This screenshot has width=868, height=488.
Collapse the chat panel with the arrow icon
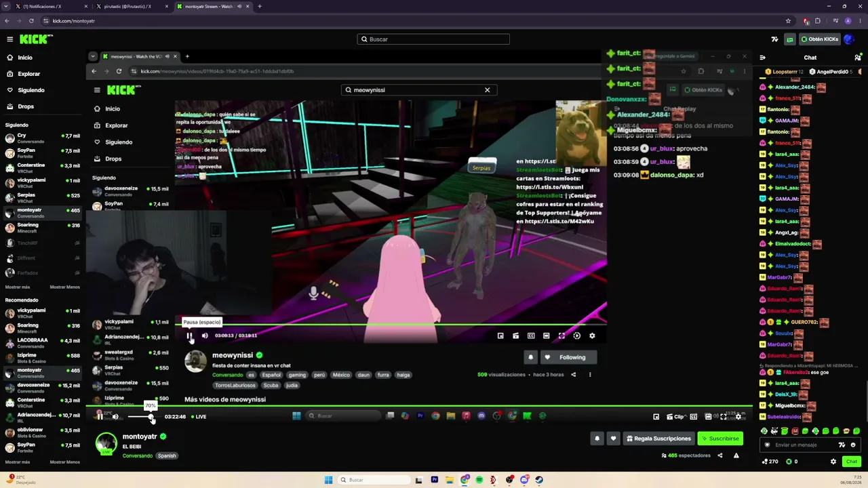pos(762,58)
